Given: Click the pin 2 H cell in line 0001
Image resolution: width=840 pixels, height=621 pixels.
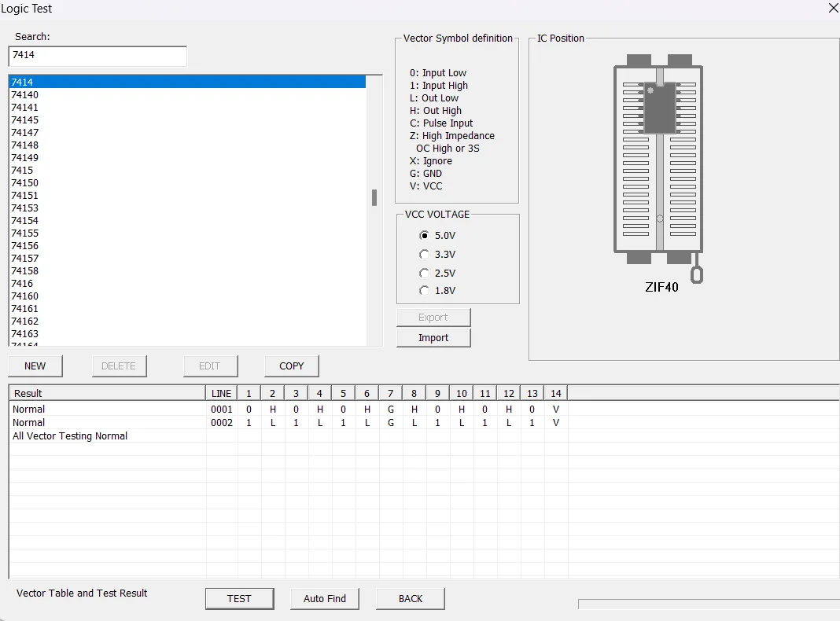Looking at the screenshot, I should pos(273,409).
